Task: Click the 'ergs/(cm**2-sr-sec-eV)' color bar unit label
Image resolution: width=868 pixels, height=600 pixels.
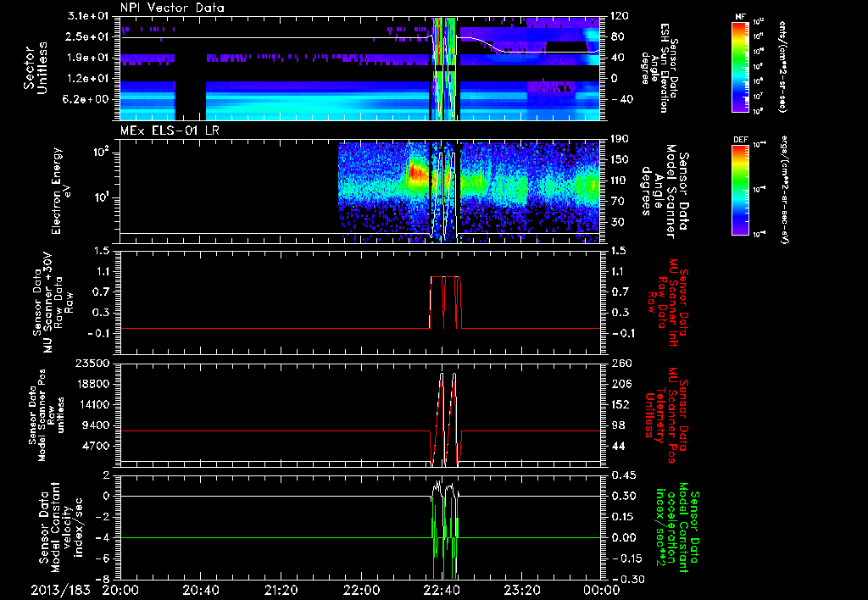Action: [784, 190]
